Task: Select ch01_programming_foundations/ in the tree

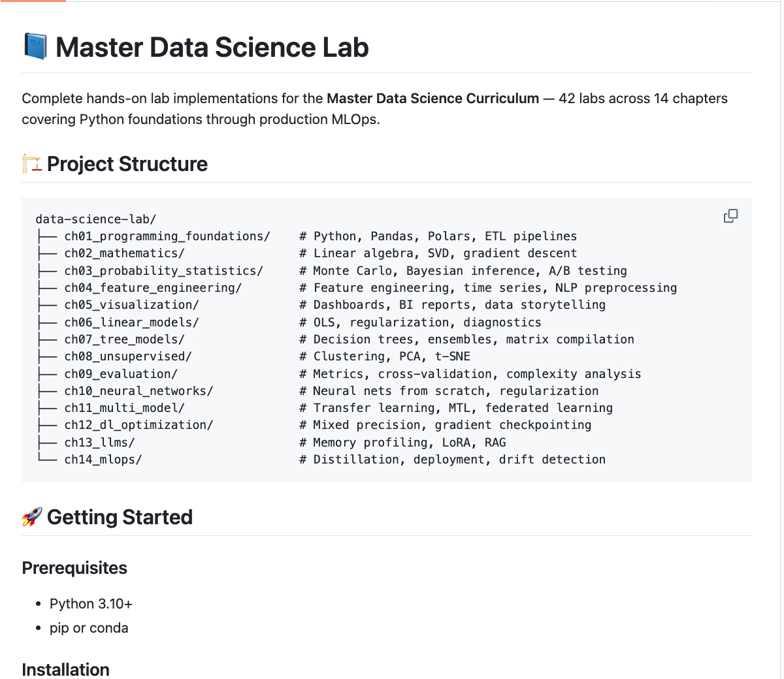Action: coord(167,236)
